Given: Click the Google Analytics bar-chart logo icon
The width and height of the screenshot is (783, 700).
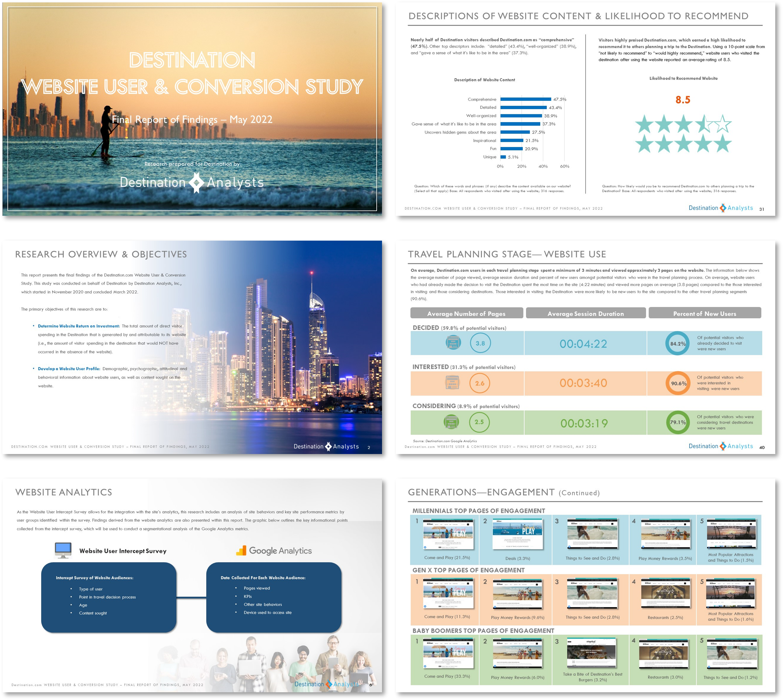Looking at the screenshot, I should [x=241, y=551].
